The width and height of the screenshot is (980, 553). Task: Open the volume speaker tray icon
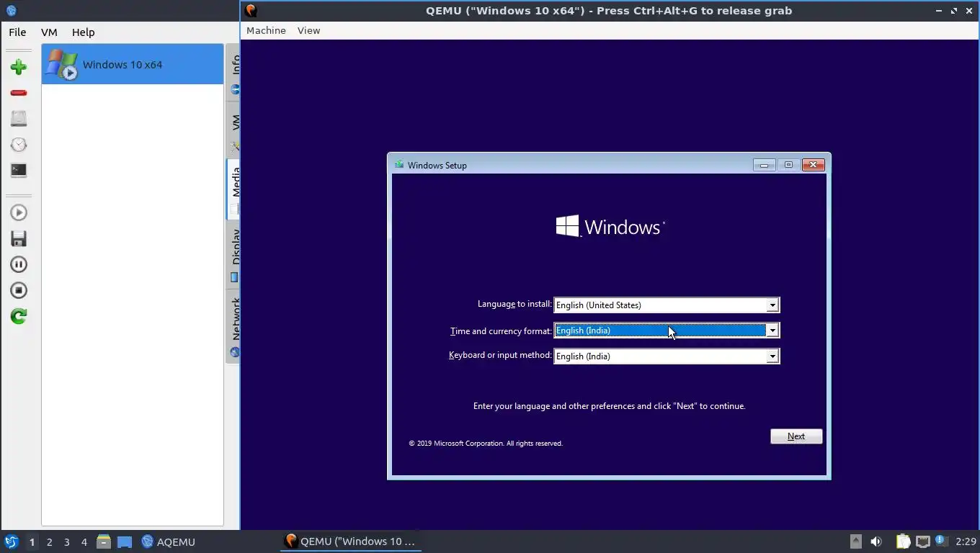[876, 541]
